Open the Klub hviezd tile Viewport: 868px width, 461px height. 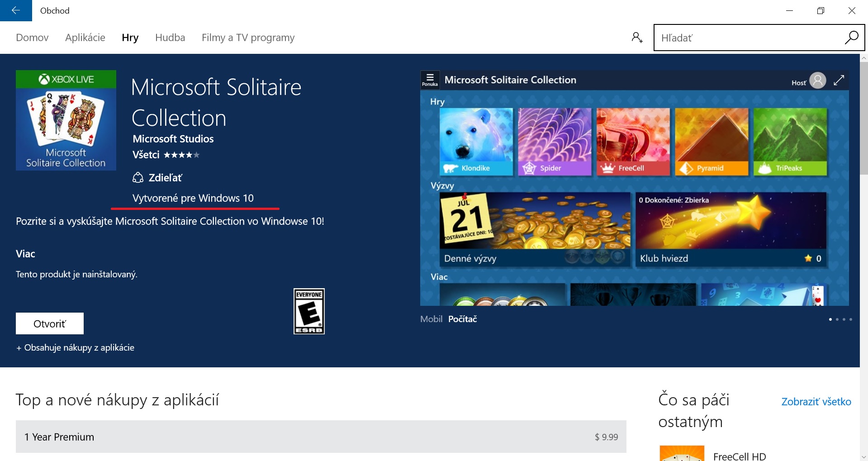(731, 230)
